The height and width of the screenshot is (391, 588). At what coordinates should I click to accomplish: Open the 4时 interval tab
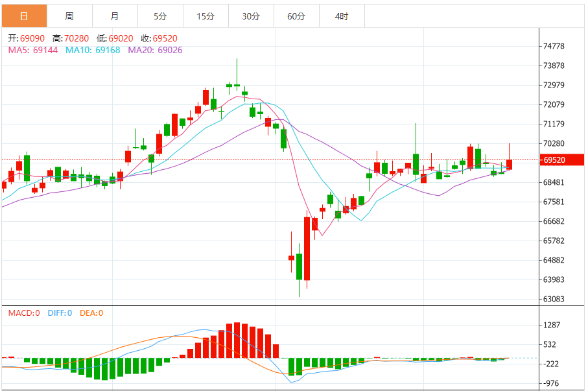coord(342,16)
